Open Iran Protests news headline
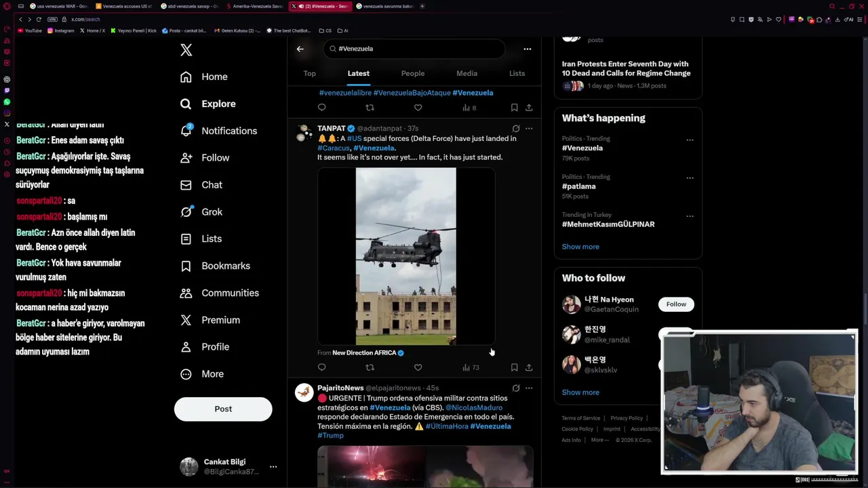Viewport: 868px width, 488px height. tap(626, 68)
